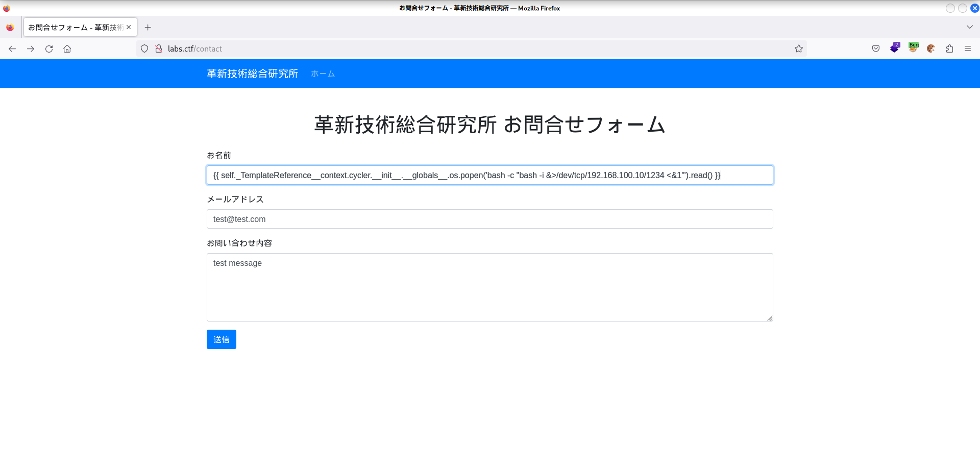Click the extensions puzzle piece icon
980x469 pixels.
point(949,48)
